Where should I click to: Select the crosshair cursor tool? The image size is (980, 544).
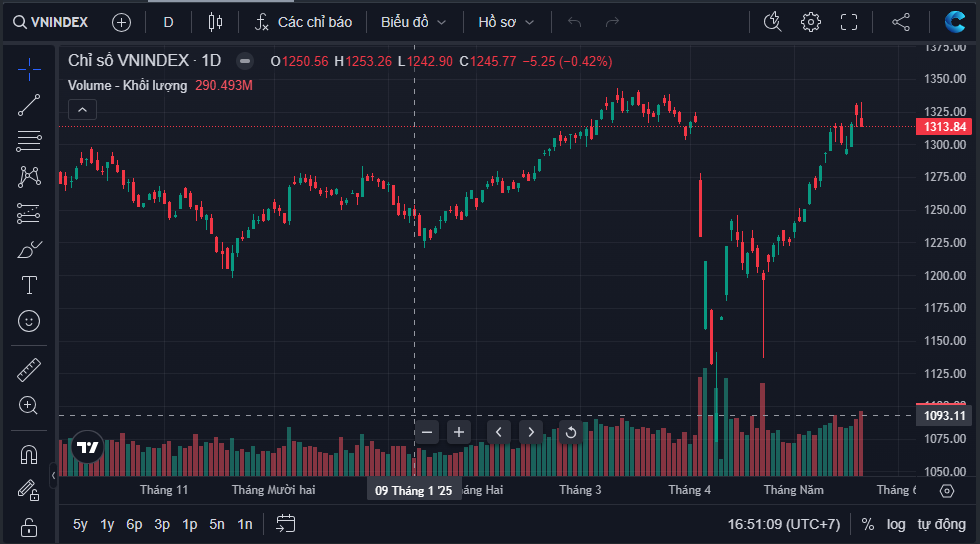click(29, 69)
